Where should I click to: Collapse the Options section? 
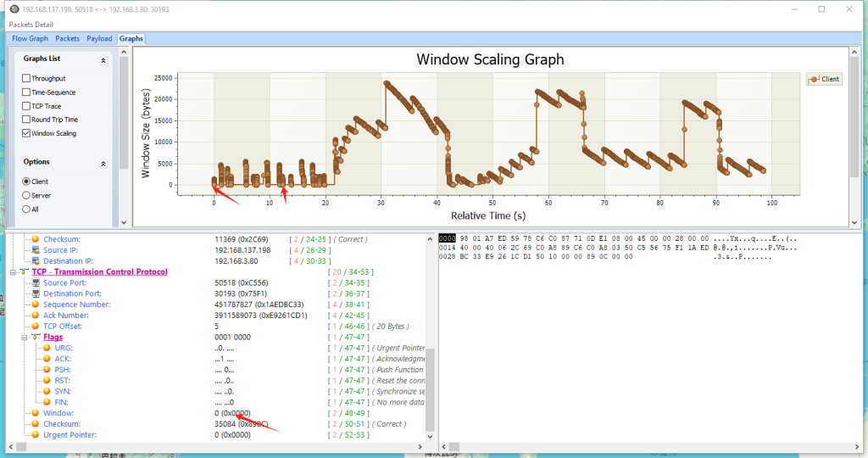pos(103,164)
